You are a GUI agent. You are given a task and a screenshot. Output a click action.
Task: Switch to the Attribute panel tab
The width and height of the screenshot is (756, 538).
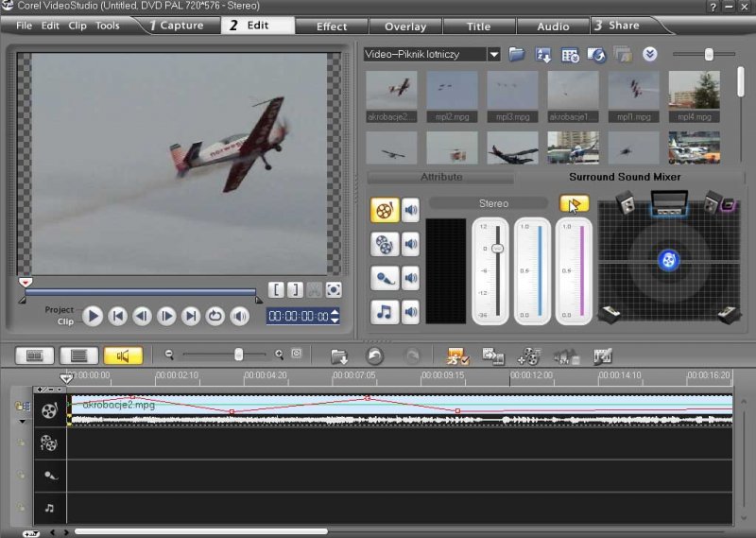point(440,177)
